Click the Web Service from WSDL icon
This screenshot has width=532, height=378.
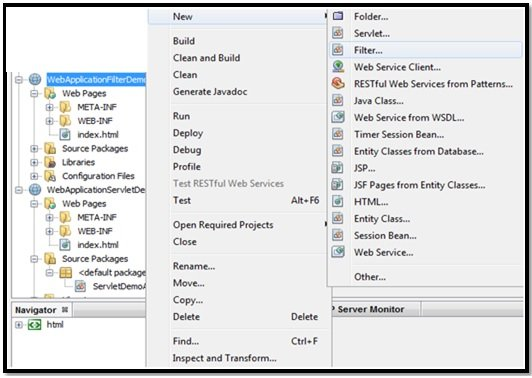[x=338, y=117]
